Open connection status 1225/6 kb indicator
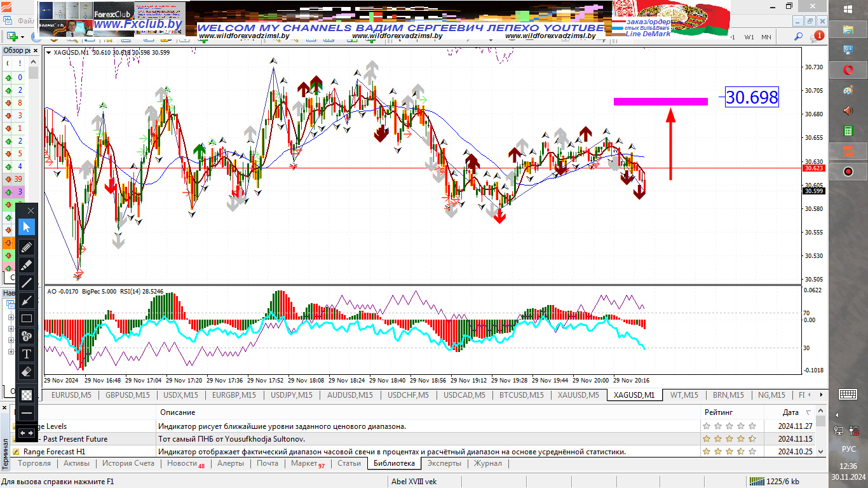This screenshot has height=488, width=868. pos(773,481)
